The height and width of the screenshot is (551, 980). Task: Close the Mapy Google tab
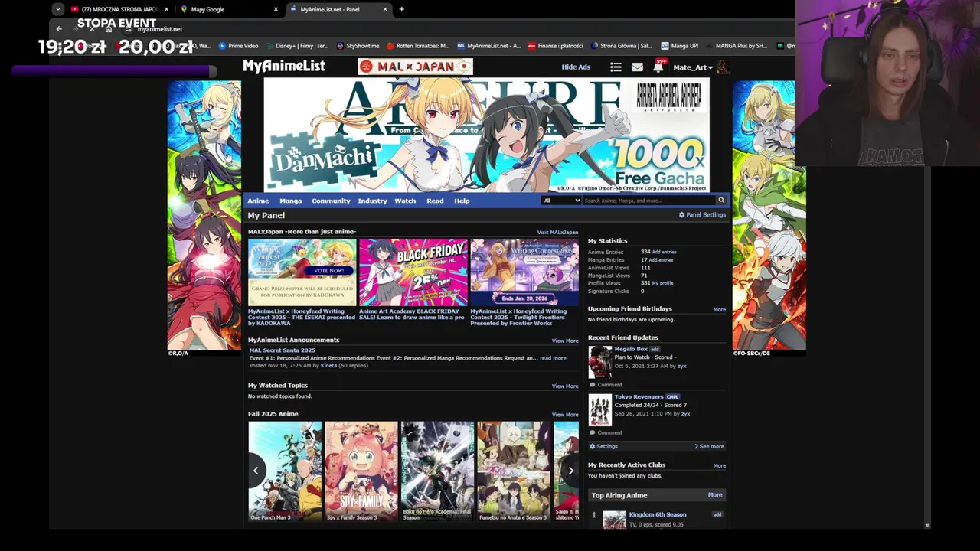[x=276, y=9]
